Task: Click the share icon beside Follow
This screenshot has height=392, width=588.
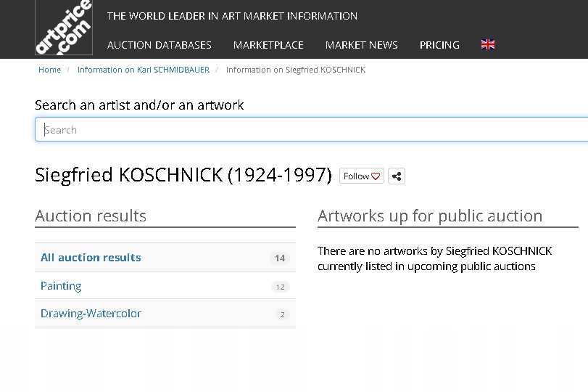Action: pyautogui.click(x=397, y=176)
